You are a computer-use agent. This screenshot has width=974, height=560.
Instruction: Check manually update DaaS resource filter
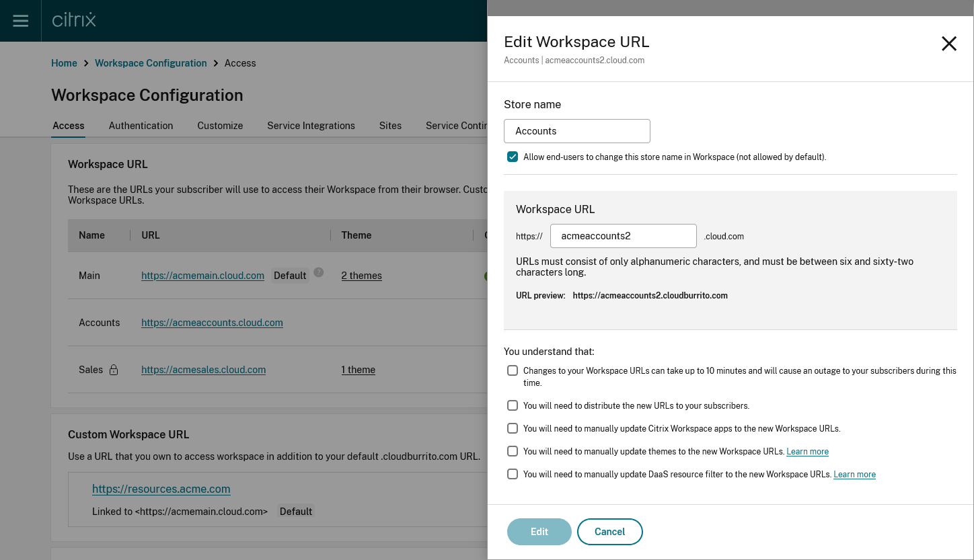click(513, 474)
